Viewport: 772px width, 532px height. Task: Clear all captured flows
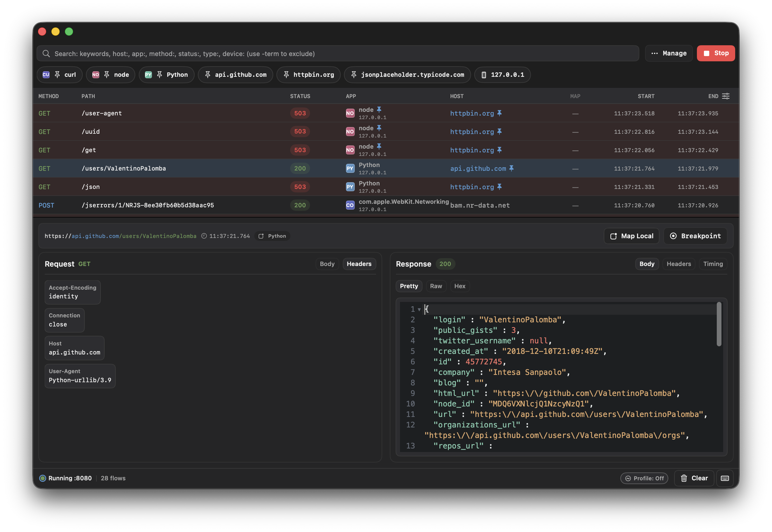click(x=694, y=478)
